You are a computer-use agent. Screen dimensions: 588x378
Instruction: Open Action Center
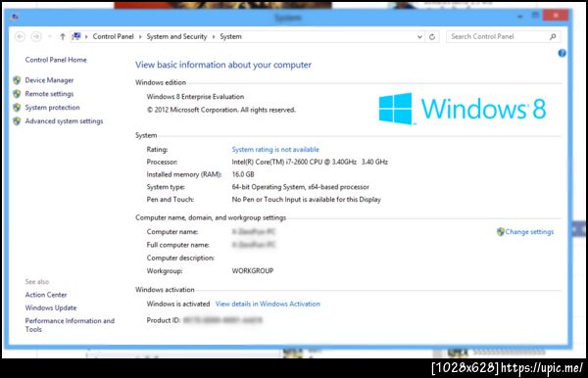(x=46, y=295)
